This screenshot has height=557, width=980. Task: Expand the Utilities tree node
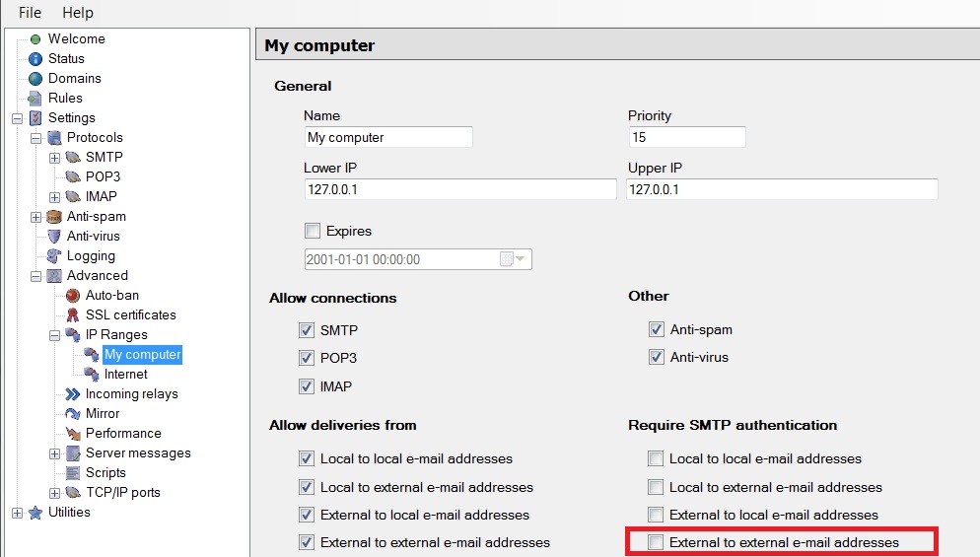[17, 513]
